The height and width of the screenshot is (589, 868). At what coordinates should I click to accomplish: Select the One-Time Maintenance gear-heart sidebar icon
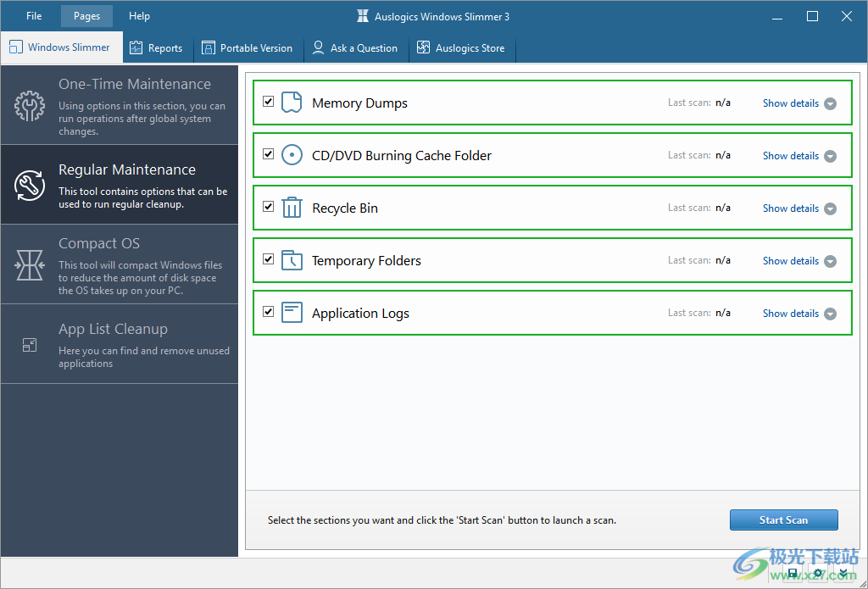(x=30, y=106)
